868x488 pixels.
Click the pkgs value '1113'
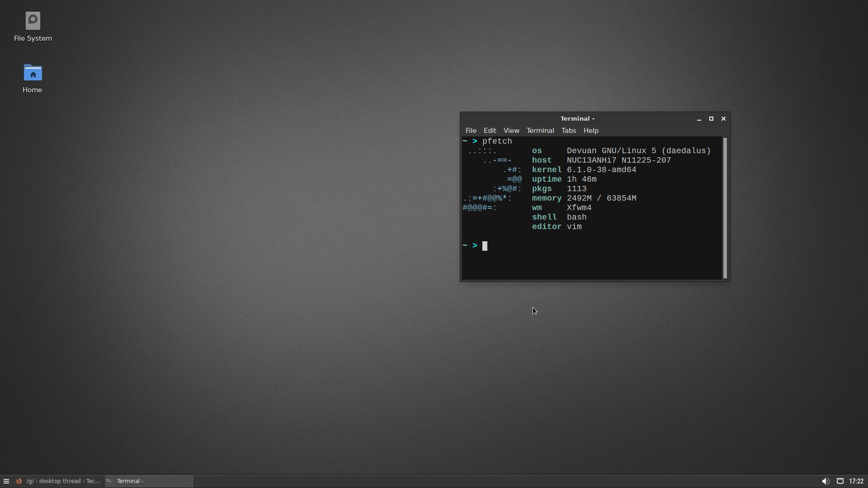tap(576, 189)
